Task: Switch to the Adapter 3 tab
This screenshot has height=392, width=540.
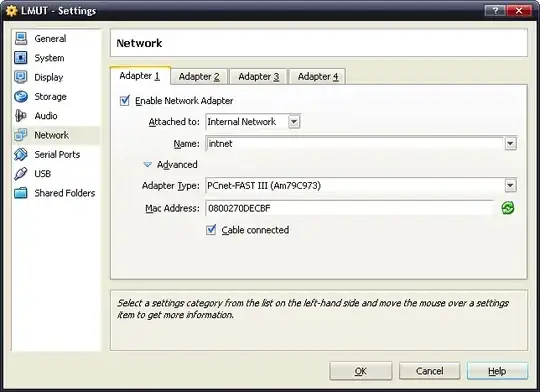Action: click(259, 76)
